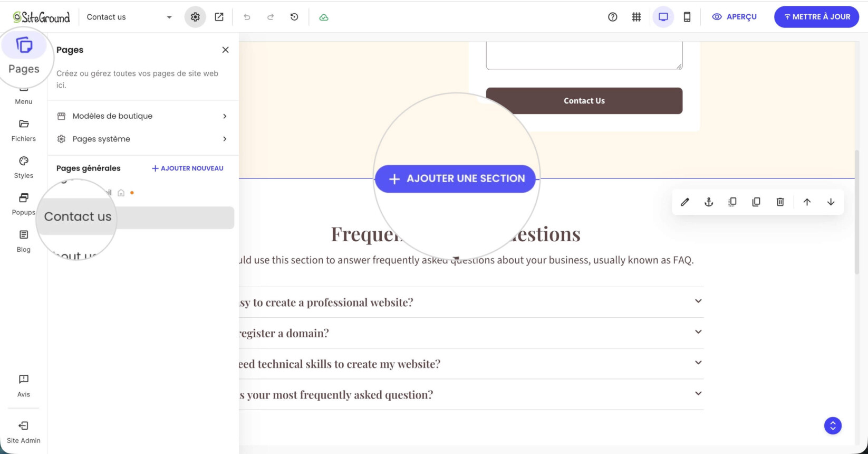Image resolution: width=868 pixels, height=454 pixels.
Task: Open the Fichiers file manager
Action: click(24, 130)
